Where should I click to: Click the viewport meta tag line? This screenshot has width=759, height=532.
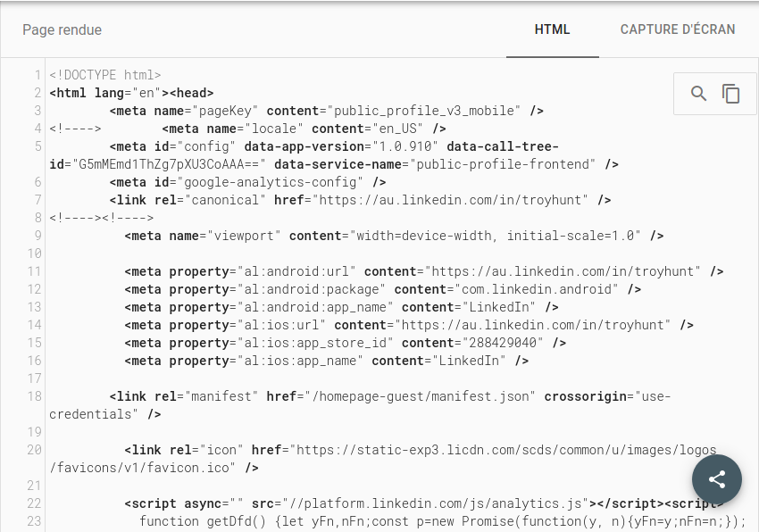pos(394,236)
